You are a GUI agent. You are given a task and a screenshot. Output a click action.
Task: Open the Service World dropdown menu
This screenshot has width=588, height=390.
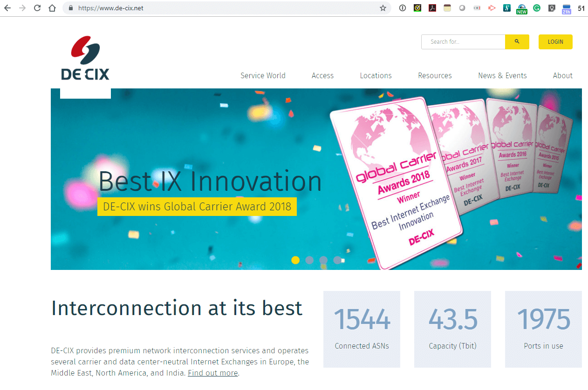pyautogui.click(x=263, y=75)
